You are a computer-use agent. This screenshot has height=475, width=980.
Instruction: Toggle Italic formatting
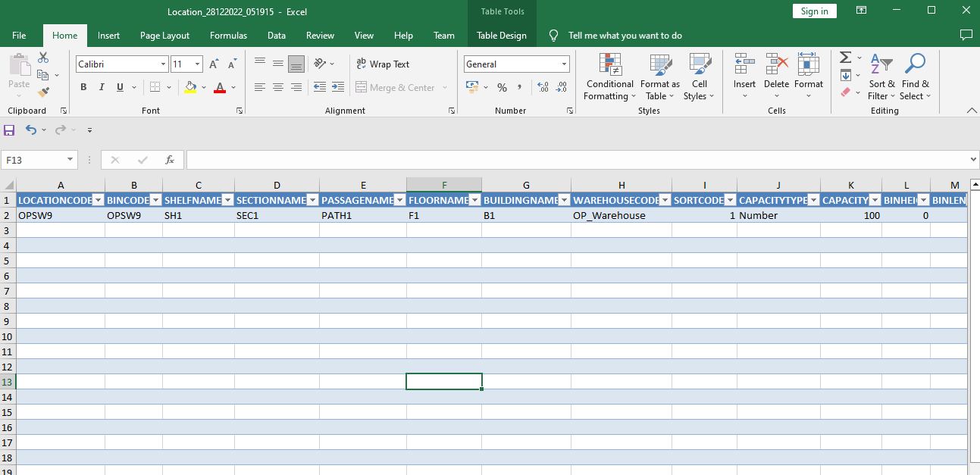(x=102, y=88)
